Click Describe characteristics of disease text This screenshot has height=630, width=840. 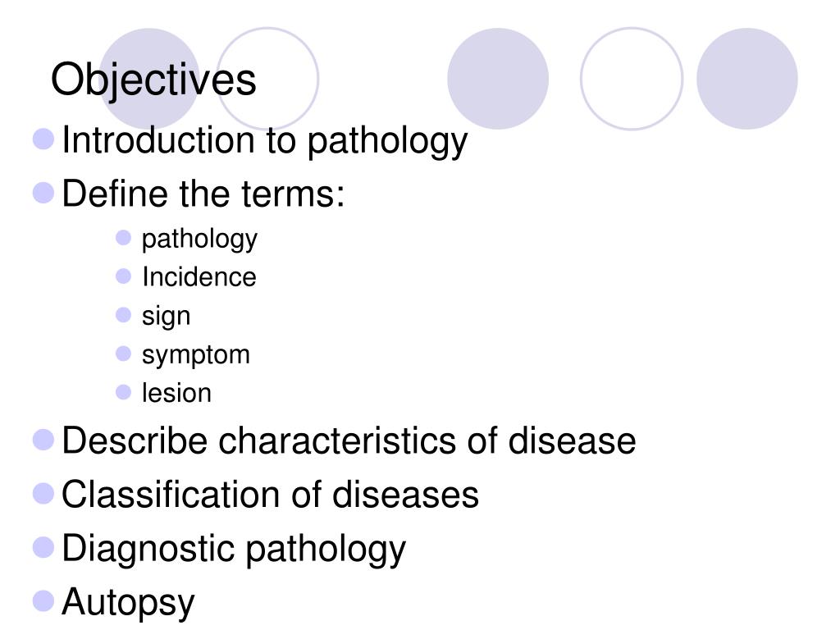349,441
